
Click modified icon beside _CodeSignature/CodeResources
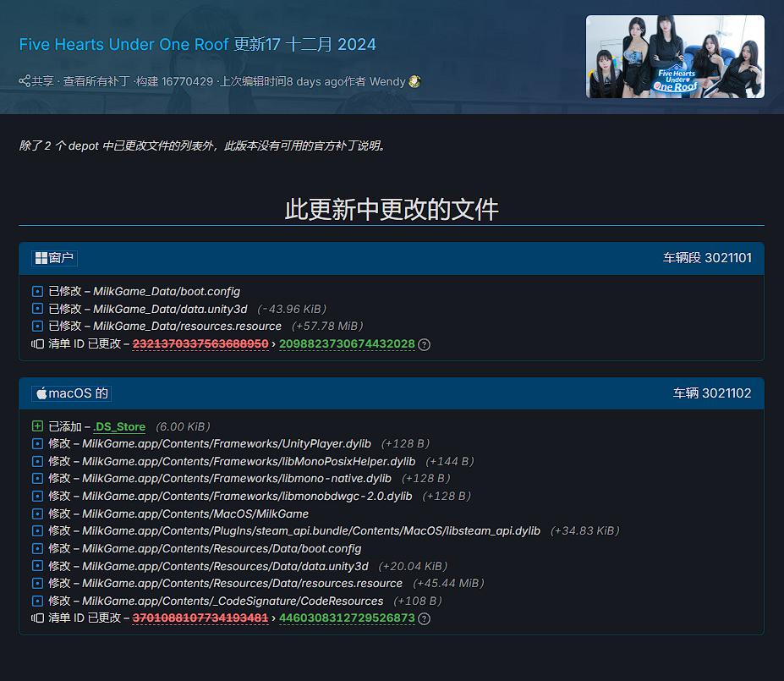pyautogui.click(x=37, y=601)
